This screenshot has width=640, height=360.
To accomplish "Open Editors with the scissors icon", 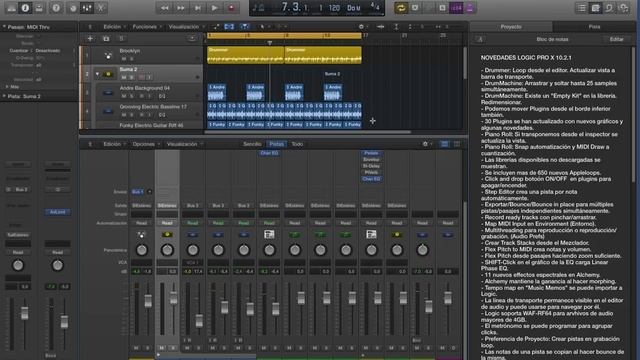I will (101, 8).
